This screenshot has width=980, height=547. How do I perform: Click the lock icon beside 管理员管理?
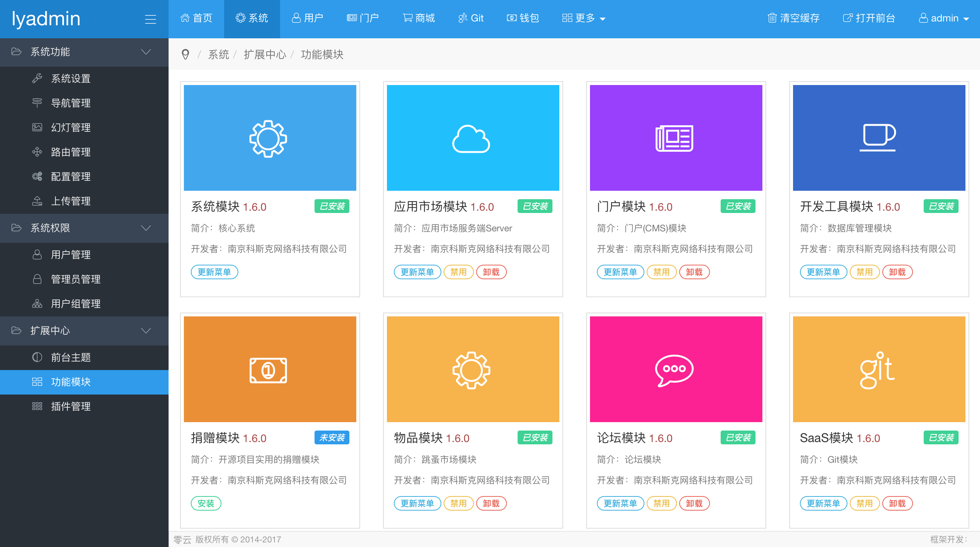click(x=37, y=279)
